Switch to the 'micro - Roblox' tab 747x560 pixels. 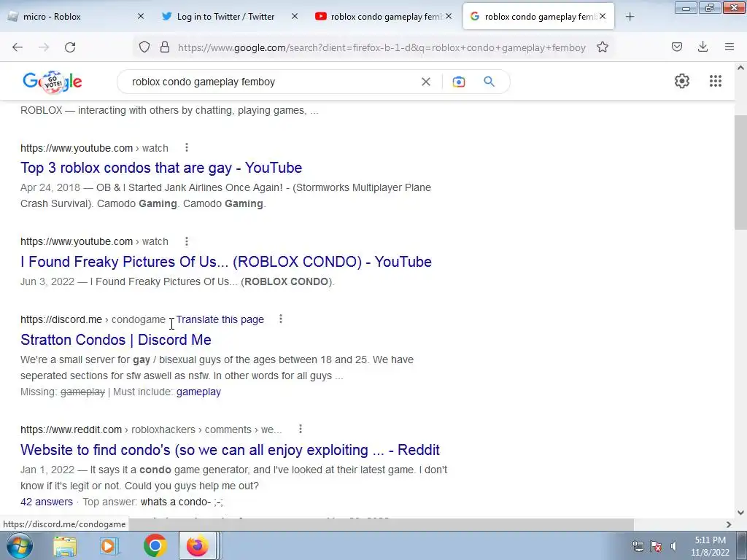(76, 17)
